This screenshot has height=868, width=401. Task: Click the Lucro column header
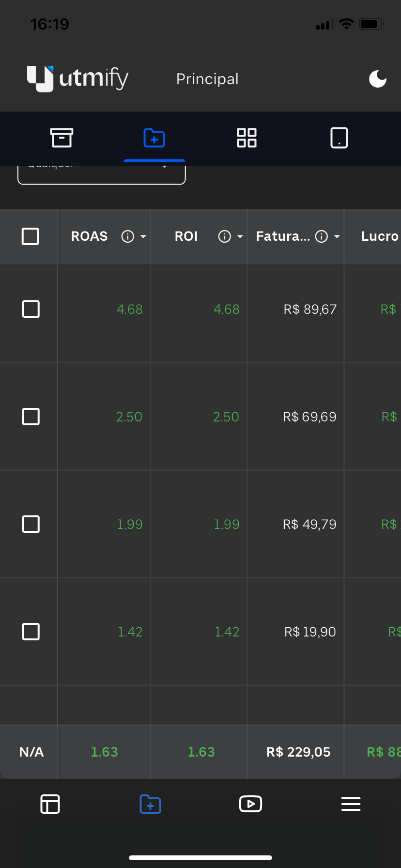tap(379, 236)
